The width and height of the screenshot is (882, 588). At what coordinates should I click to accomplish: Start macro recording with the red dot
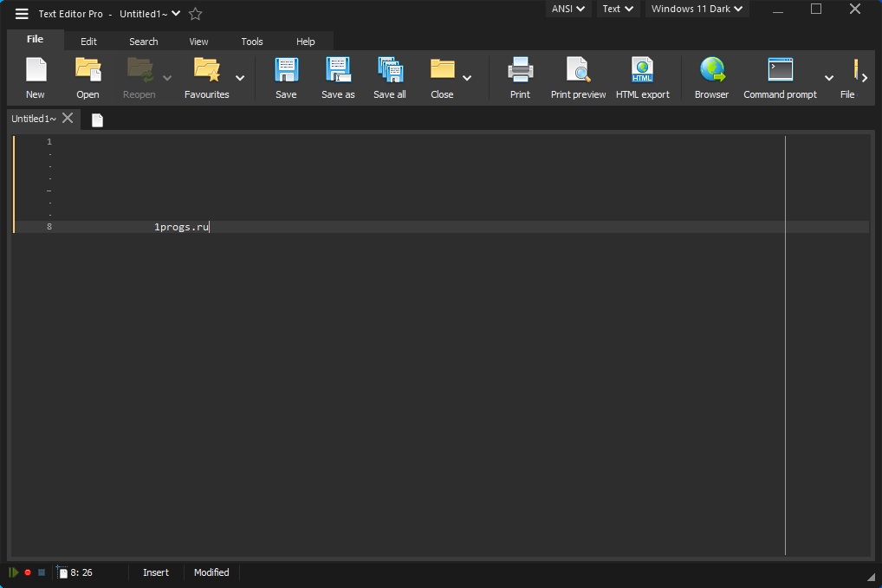(x=27, y=572)
